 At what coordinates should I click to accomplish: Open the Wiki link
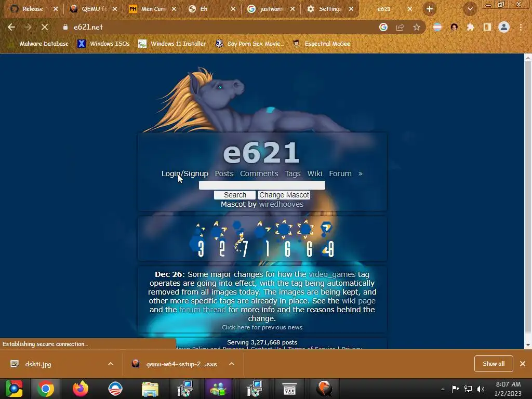pos(314,174)
